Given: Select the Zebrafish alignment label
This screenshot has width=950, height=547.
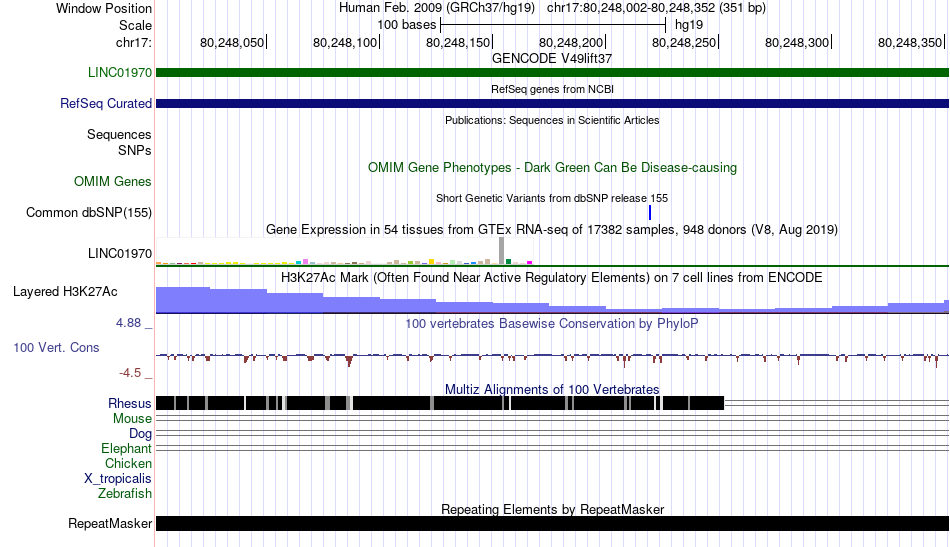Looking at the screenshot, I should (125, 494).
